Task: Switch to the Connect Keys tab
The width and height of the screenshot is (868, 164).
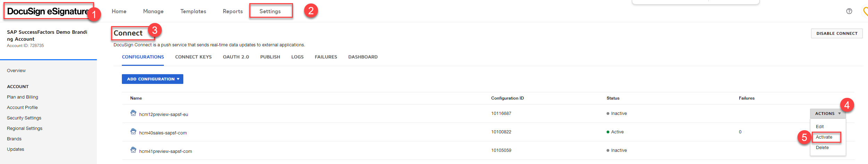Action: pos(193,57)
